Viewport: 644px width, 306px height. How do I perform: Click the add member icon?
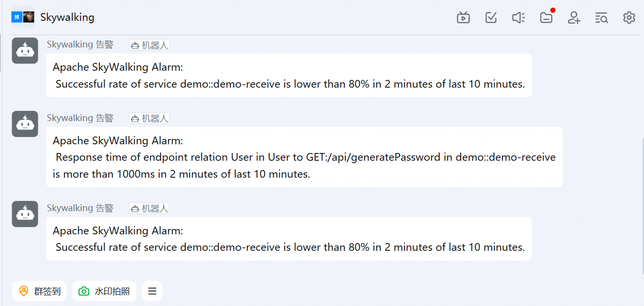(574, 18)
